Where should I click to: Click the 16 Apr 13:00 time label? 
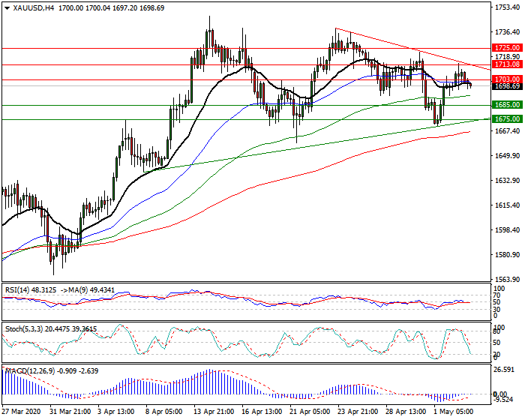tap(262, 411)
